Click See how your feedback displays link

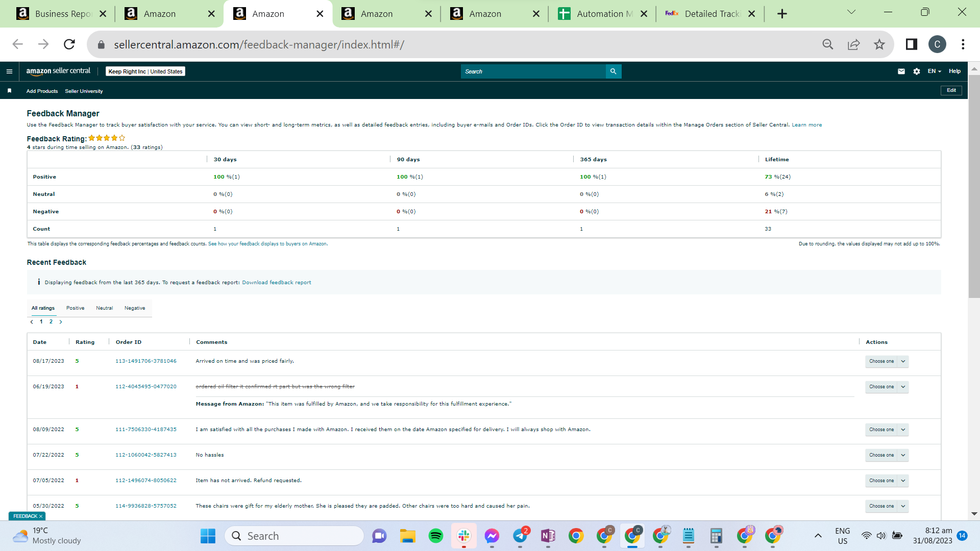point(267,244)
